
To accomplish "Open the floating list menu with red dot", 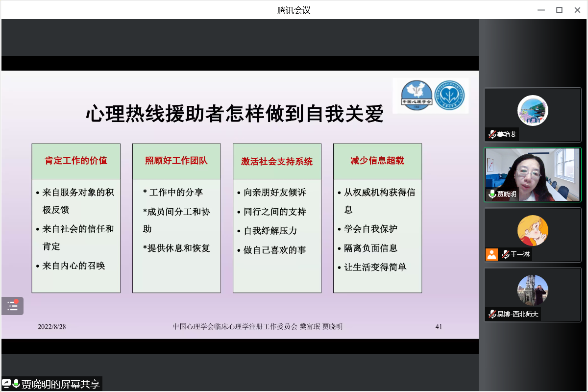I will [12, 306].
